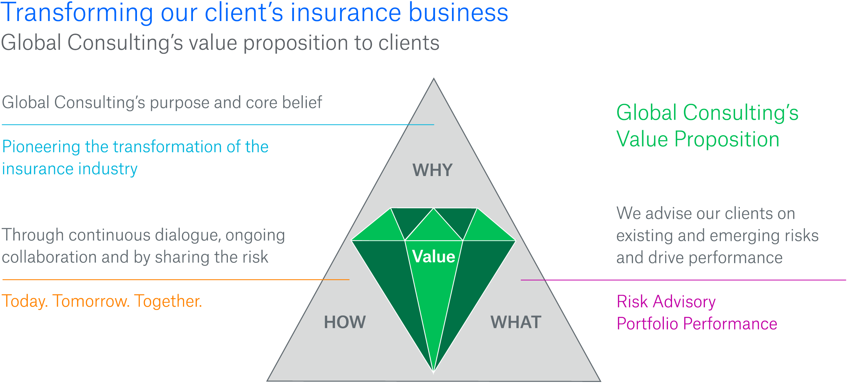The image size is (868, 385).
Task: Click the "Risk Advisory" text
Action: point(666,301)
